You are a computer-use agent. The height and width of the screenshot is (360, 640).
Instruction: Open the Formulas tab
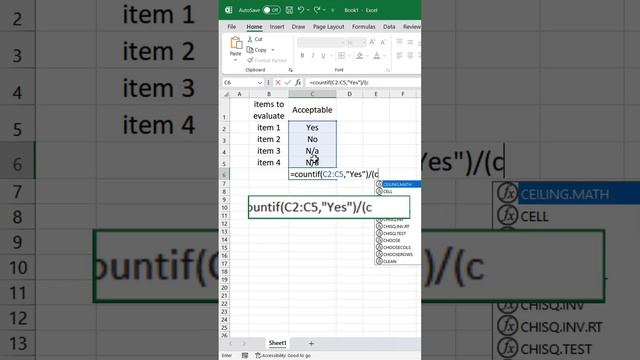[364, 27]
